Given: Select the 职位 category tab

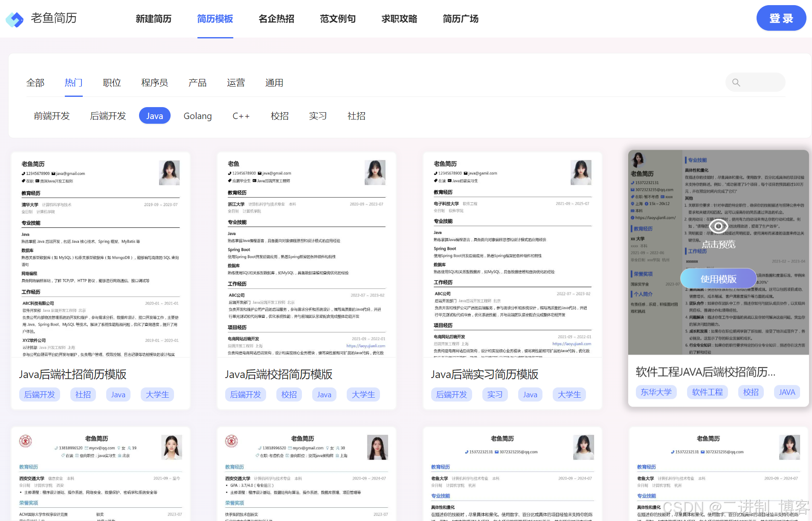Looking at the screenshot, I should tap(112, 83).
